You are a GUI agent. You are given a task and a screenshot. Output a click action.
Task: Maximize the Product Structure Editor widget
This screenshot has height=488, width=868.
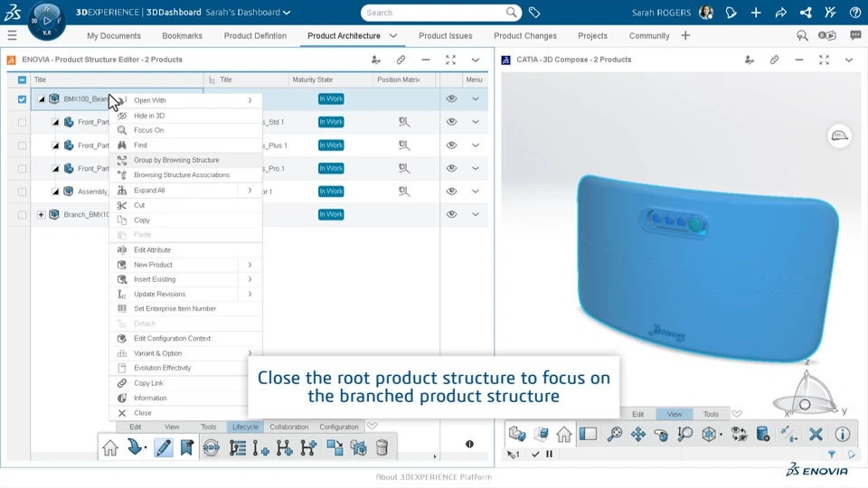tap(450, 60)
